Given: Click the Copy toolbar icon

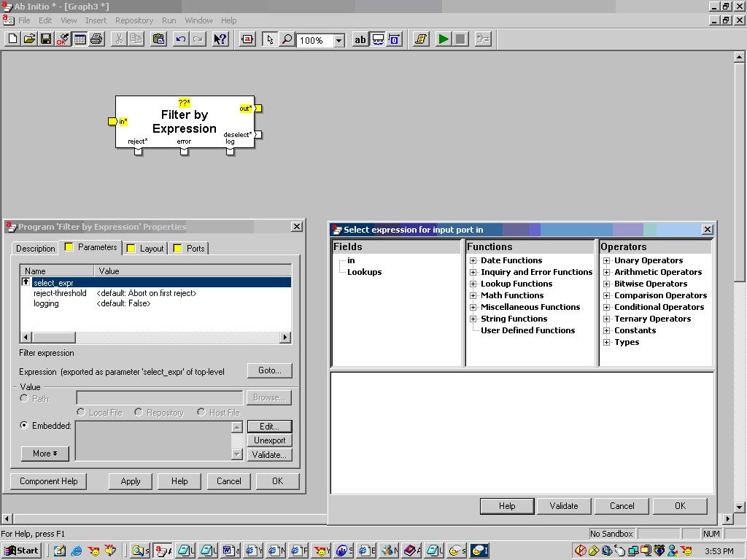Looking at the screenshot, I should 136,39.
